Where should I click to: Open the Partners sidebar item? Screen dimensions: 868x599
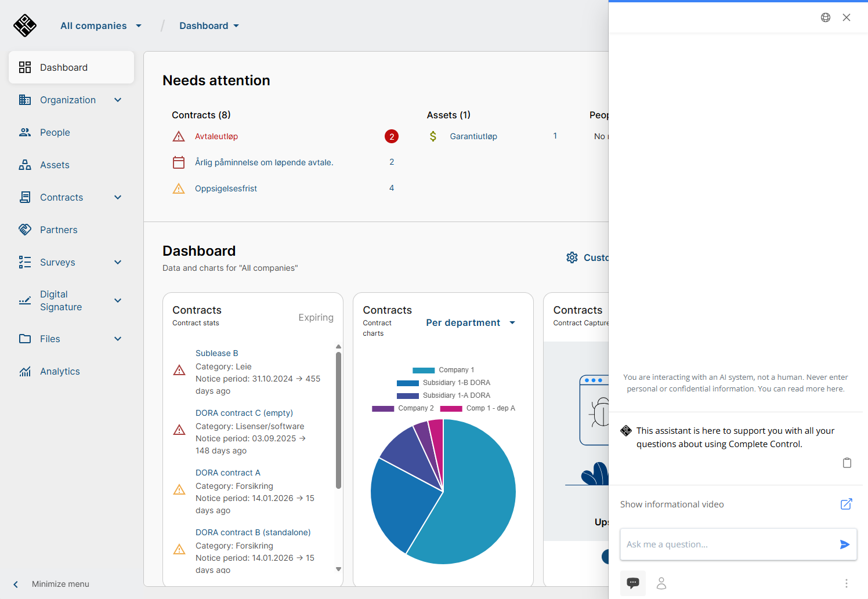tap(59, 230)
